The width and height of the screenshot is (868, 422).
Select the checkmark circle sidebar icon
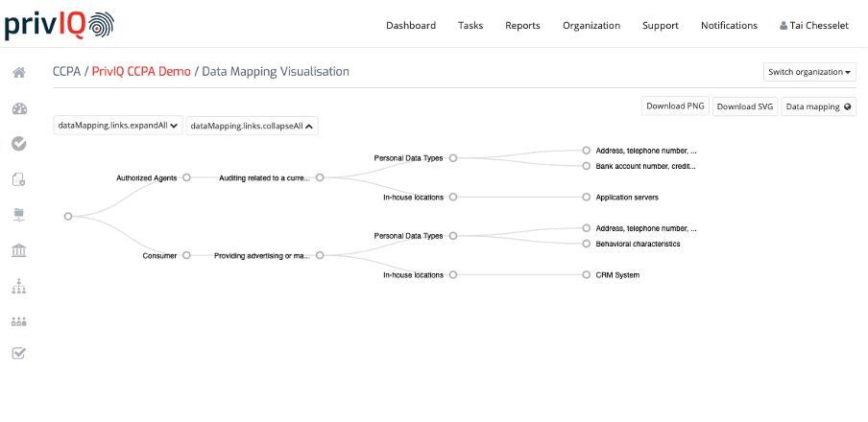tap(19, 144)
